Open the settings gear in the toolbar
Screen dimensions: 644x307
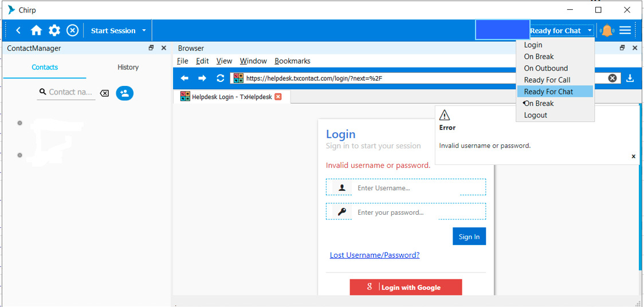point(54,30)
